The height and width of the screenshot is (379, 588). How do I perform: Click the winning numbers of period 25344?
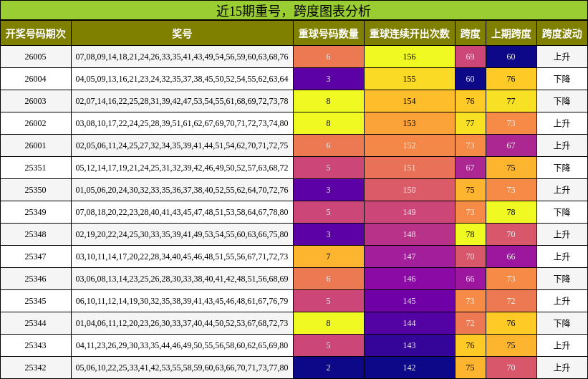182,322
